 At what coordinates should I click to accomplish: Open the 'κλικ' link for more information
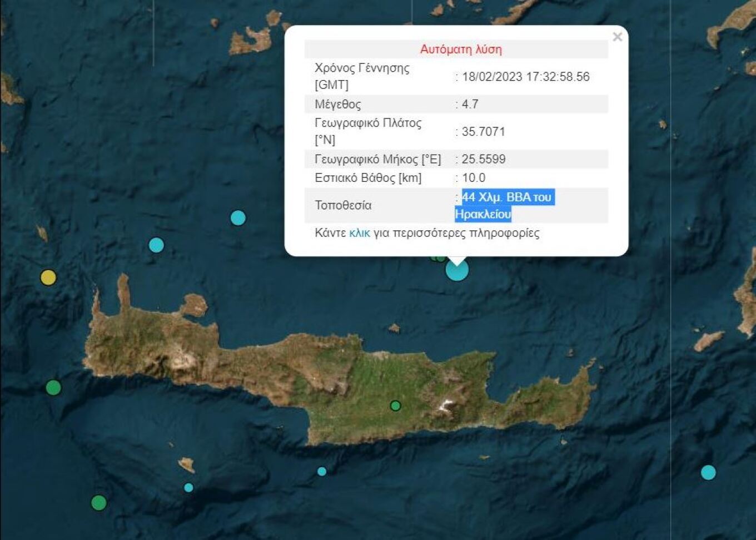click(359, 233)
